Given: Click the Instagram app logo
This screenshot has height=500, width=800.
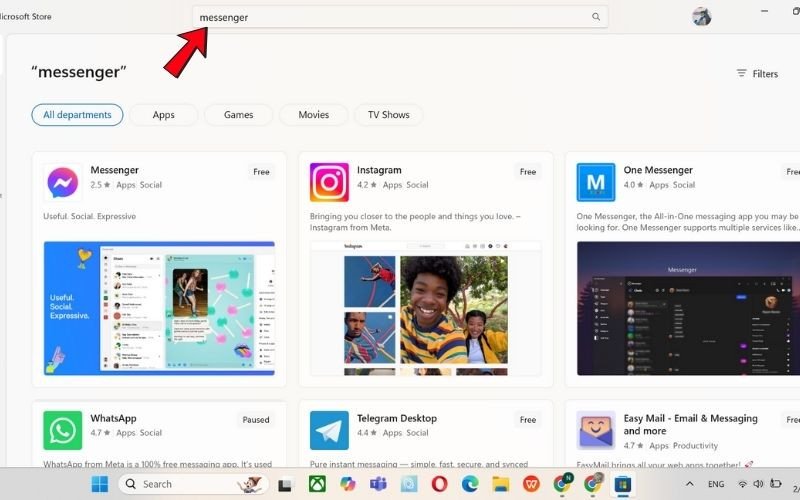Looking at the screenshot, I should point(329,182).
